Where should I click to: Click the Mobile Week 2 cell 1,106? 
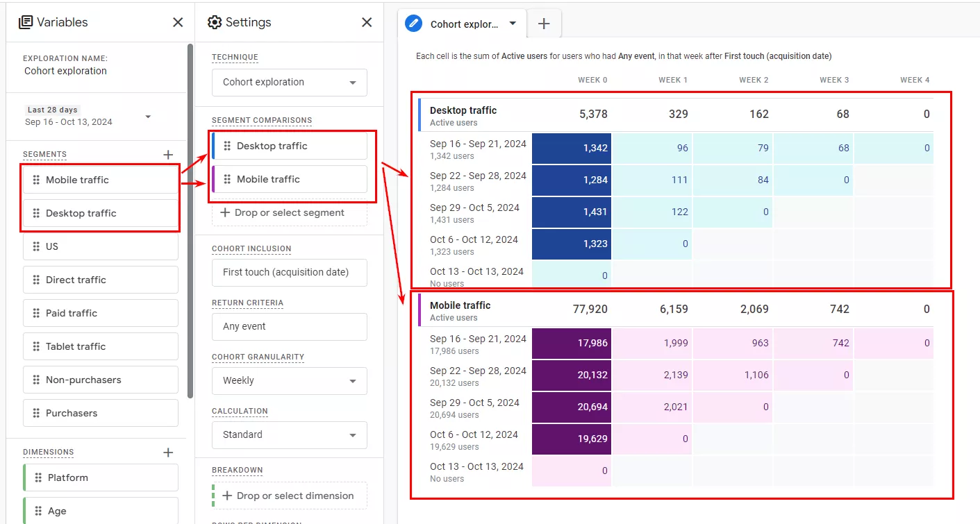point(733,375)
